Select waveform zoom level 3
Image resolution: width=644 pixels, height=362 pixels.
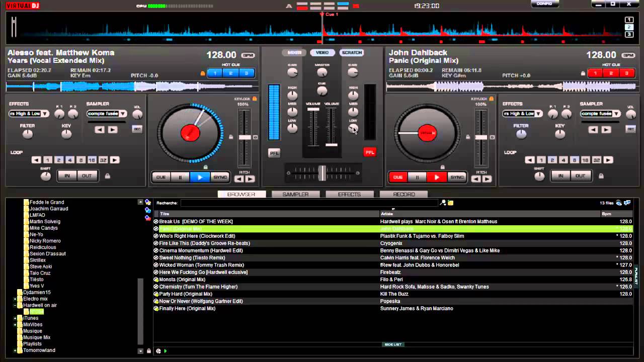(x=629, y=34)
